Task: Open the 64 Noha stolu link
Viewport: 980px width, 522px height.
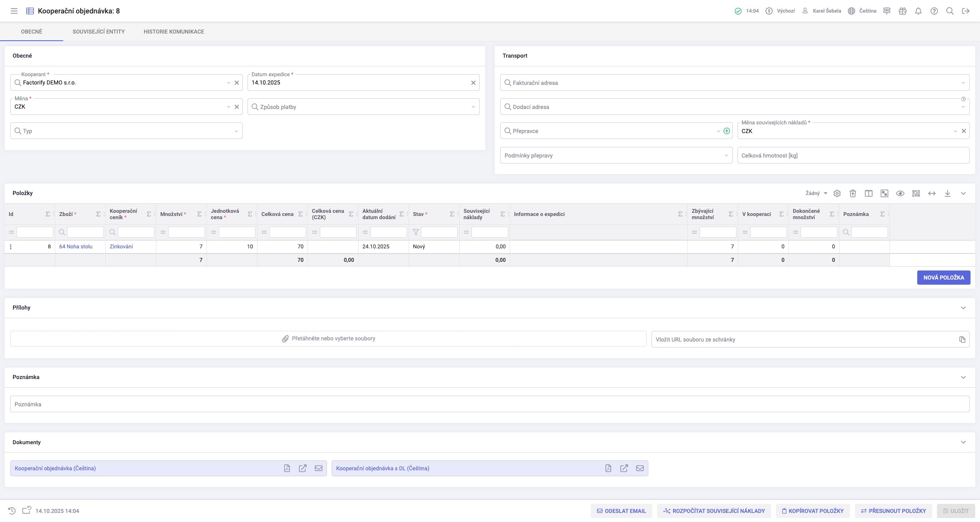Action: pos(76,246)
